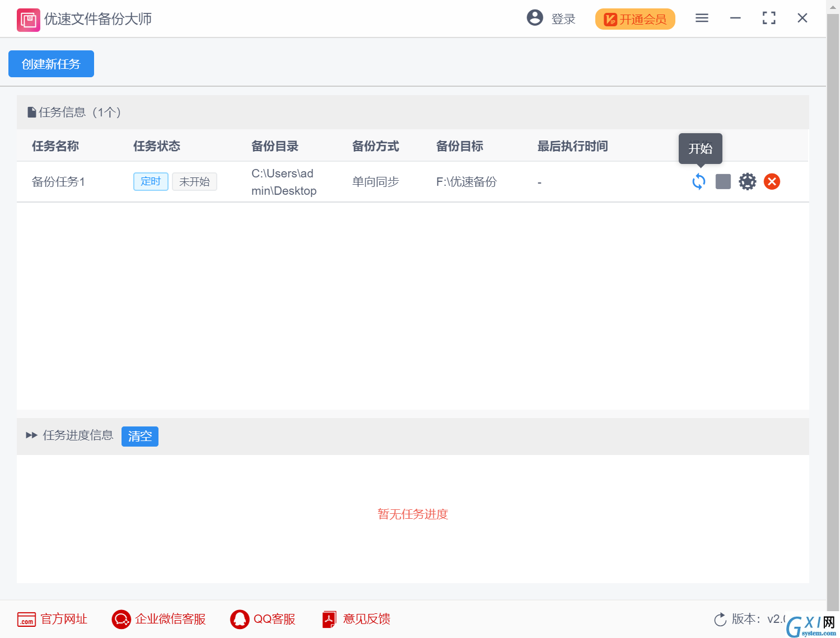Click the vertical scrollbar on right edge
The image size is (840, 638).
click(x=833, y=313)
